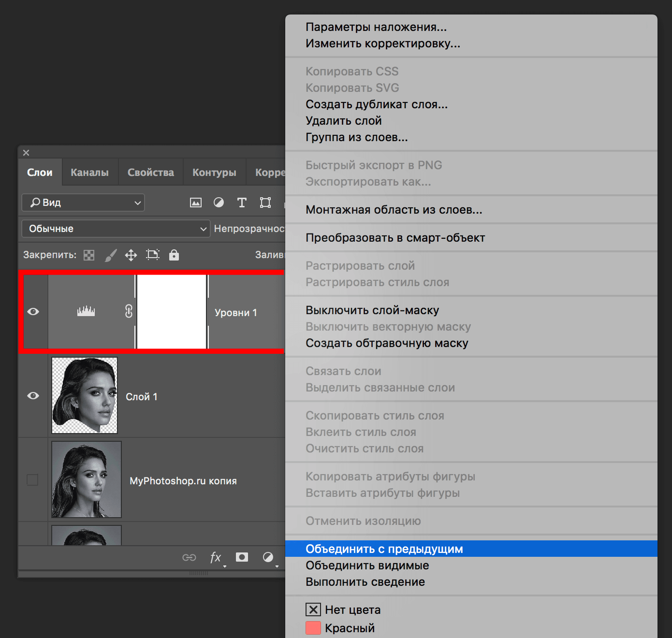Select the adjustment layers filter icon
The width and height of the screenshot is (672, 638).
click(219, 203)
